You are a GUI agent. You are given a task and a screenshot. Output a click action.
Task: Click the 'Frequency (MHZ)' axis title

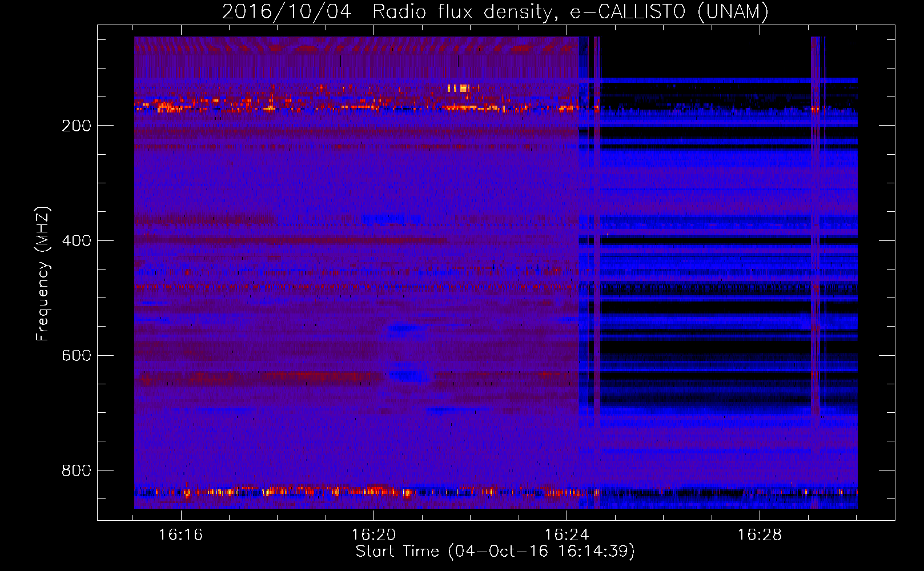pos(43,274)
